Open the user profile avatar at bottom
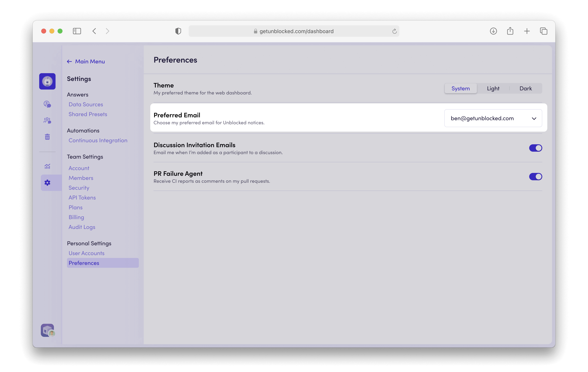The image size is (588, 372). coord(47,330)
